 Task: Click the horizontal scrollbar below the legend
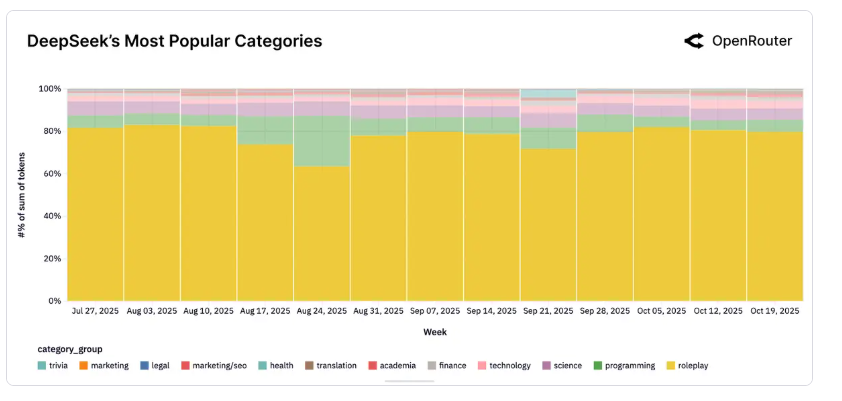[x=410, y=381]
